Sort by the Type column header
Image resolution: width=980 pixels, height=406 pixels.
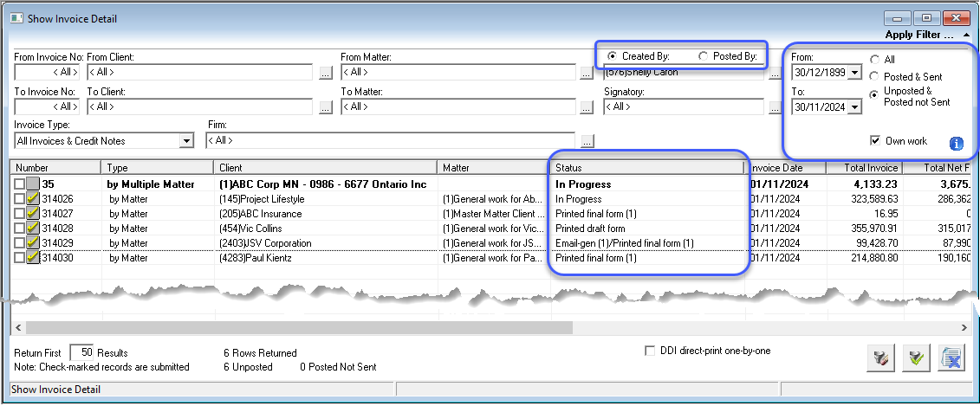[x=158, y=167]
